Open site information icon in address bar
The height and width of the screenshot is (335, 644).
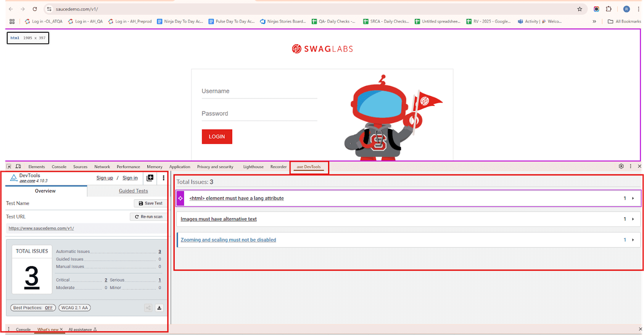coord(49,9)
